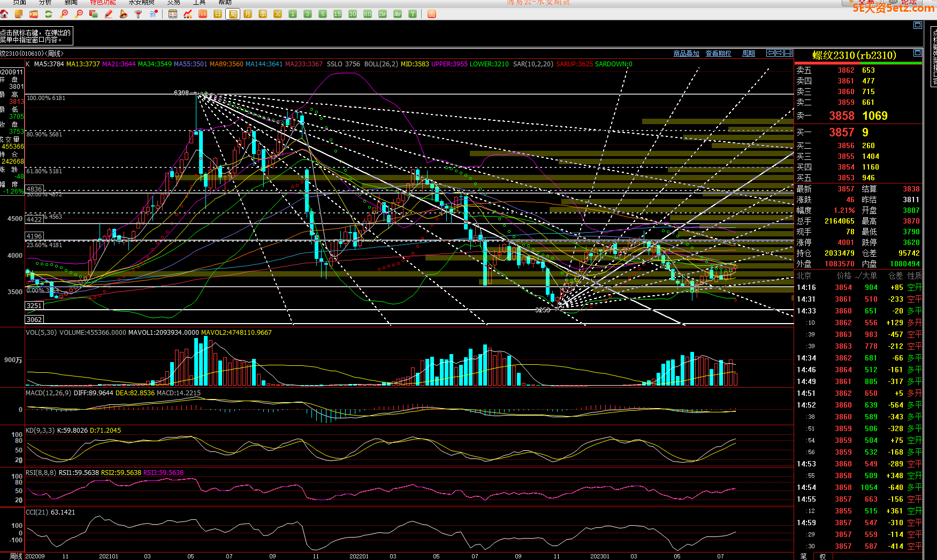This screenshot has height=560, width=937.
Task: Click the SAR(10,2,20) indicator label
Action: (x=533, y=64)
